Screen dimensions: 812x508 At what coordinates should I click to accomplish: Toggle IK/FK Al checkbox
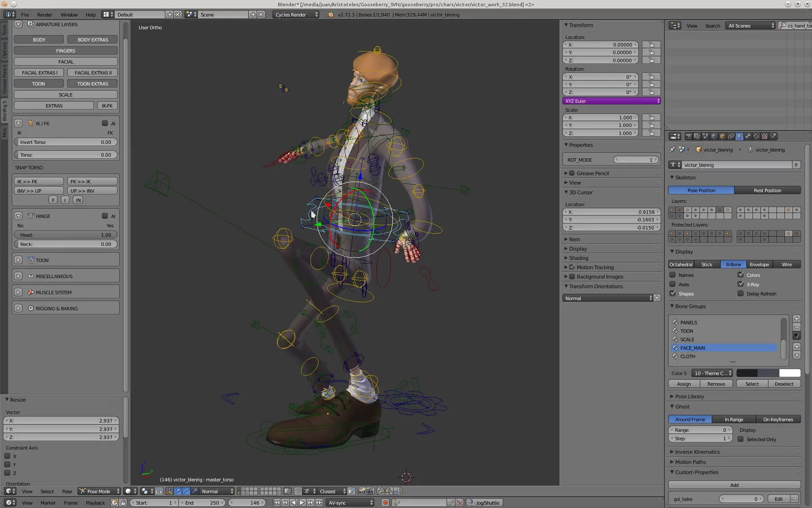tap(105, 123)
